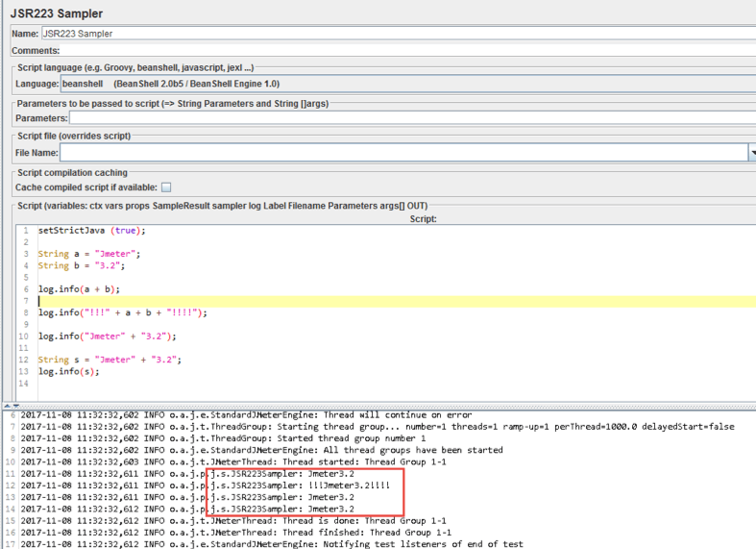Click the Comments input field
Screen dimensions: 756x549
point(408,50)
